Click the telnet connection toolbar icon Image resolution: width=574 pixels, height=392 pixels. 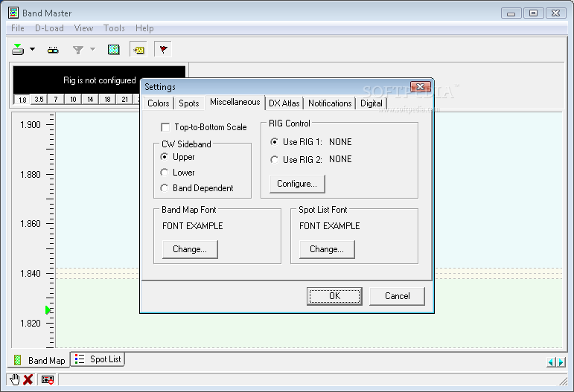53,50
